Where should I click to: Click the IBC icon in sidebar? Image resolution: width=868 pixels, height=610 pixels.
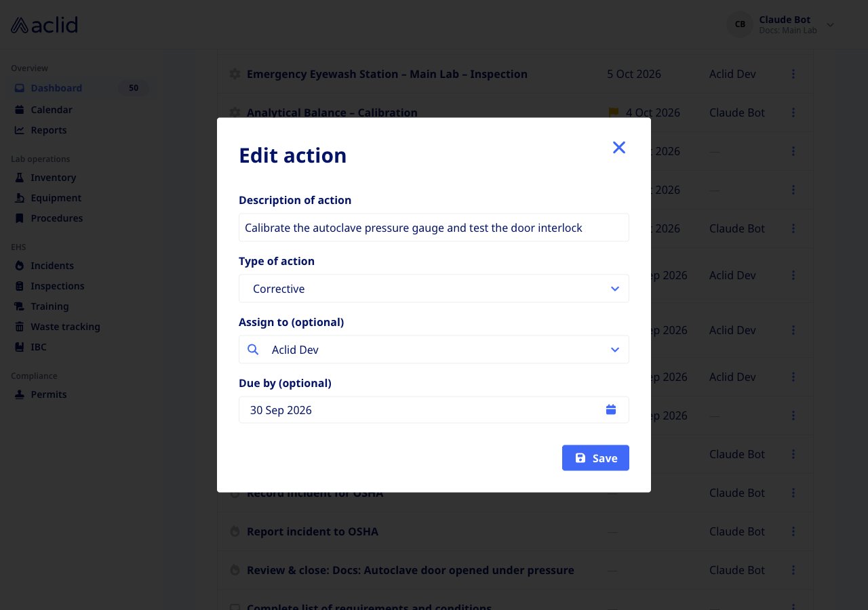[19, 347]
